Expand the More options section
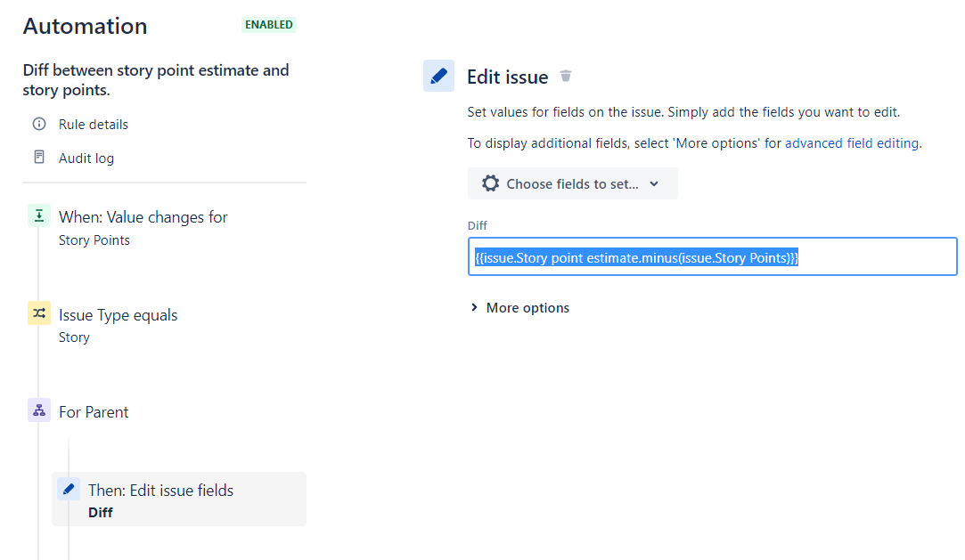Image resolution: width=965 pixels, height=560 pixels. point(520,307)
